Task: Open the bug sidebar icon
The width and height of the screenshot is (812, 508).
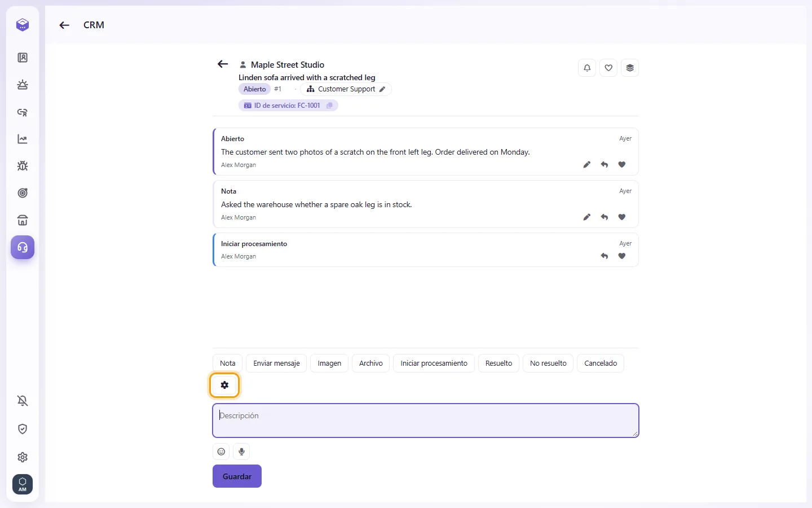Action: click(23, 166)
